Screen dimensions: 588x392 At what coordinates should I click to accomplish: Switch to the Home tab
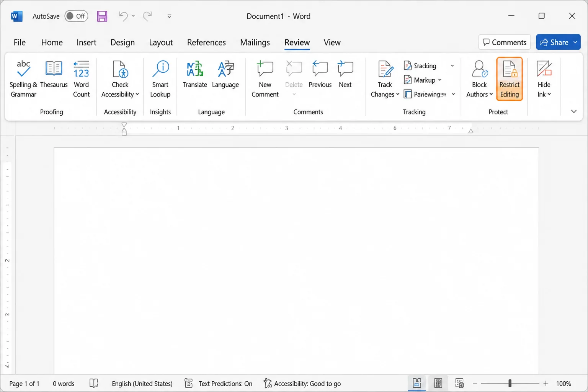point(52,42)
